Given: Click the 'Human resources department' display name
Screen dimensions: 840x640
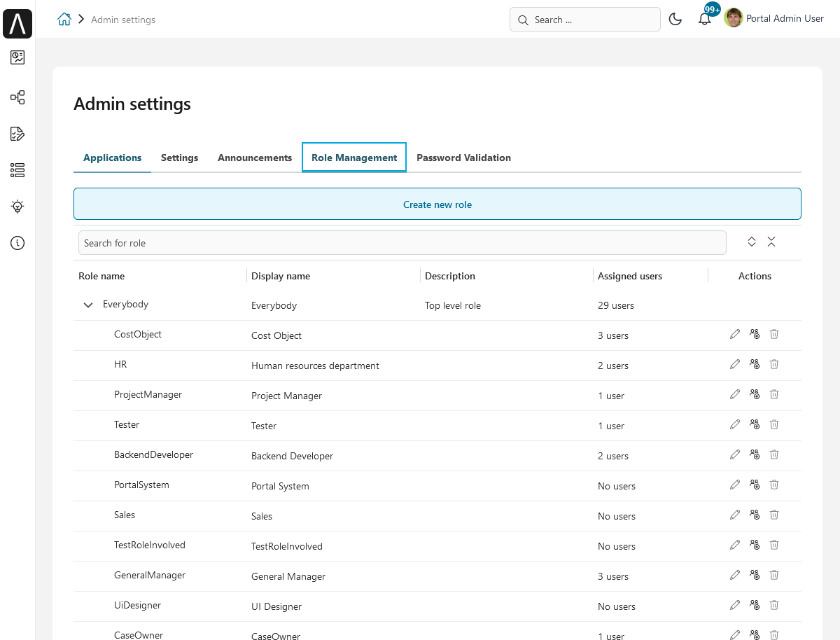Looking at the screenshot, I should tap(315, 366).
